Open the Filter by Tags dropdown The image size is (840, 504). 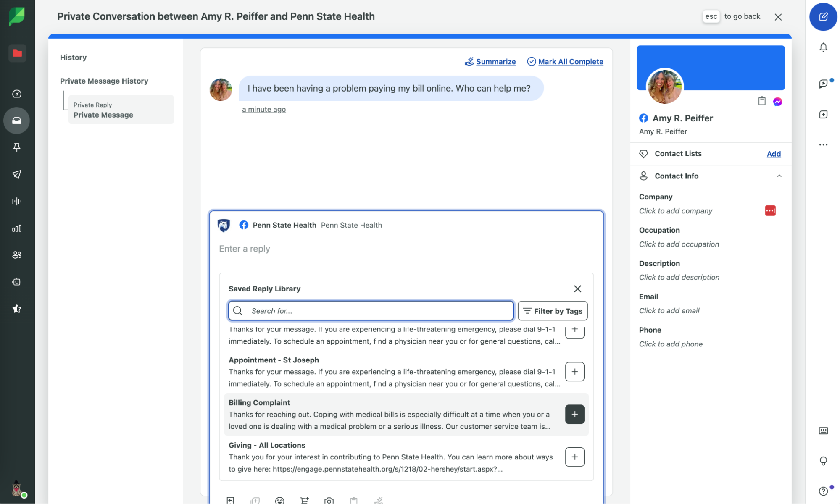(x=553, y=311)
